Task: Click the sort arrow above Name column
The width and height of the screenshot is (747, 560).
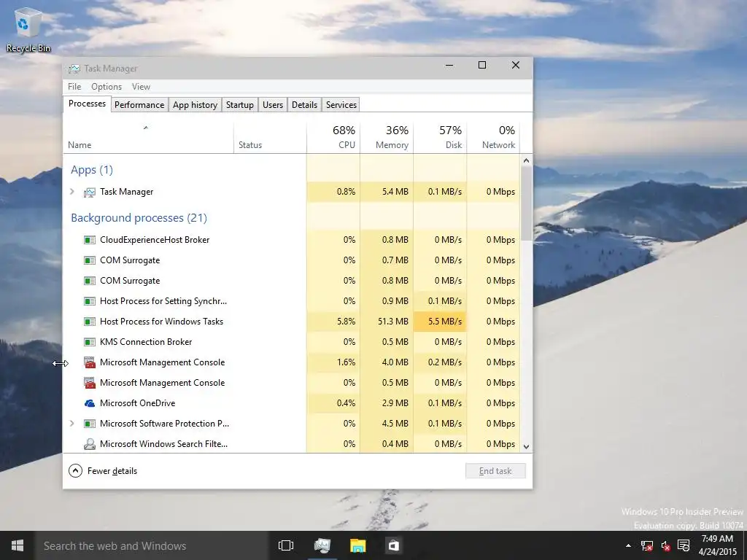Action: coord(146,128)
